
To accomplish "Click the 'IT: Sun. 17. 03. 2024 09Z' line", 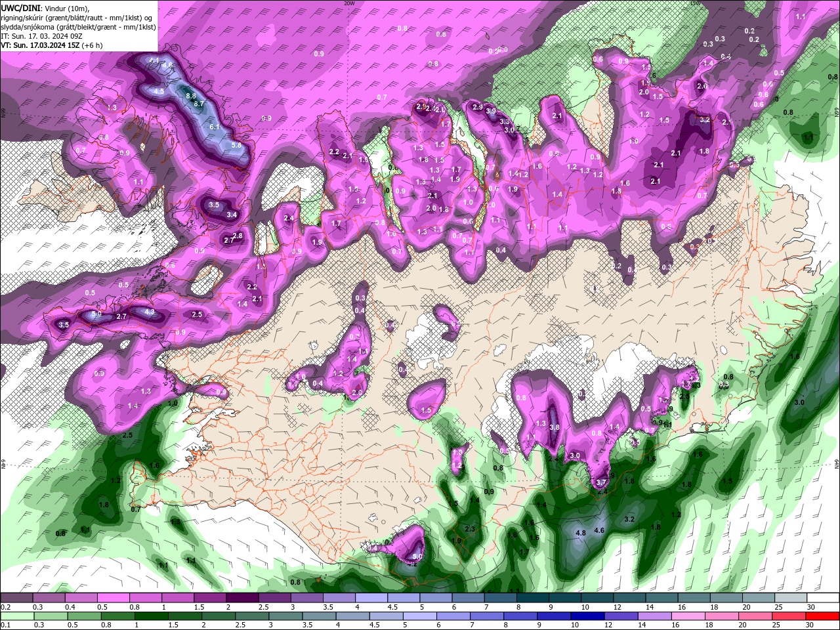I will pos(42,36).
